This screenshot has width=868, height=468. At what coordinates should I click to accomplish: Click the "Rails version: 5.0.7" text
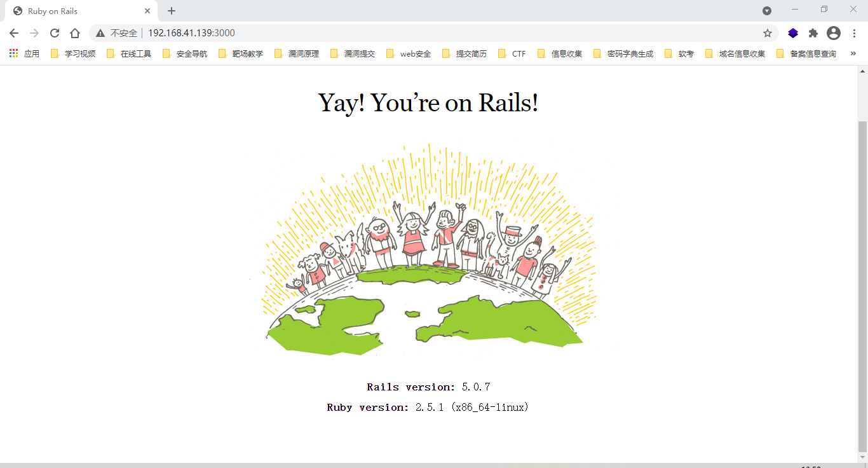[x=428, y=387]
